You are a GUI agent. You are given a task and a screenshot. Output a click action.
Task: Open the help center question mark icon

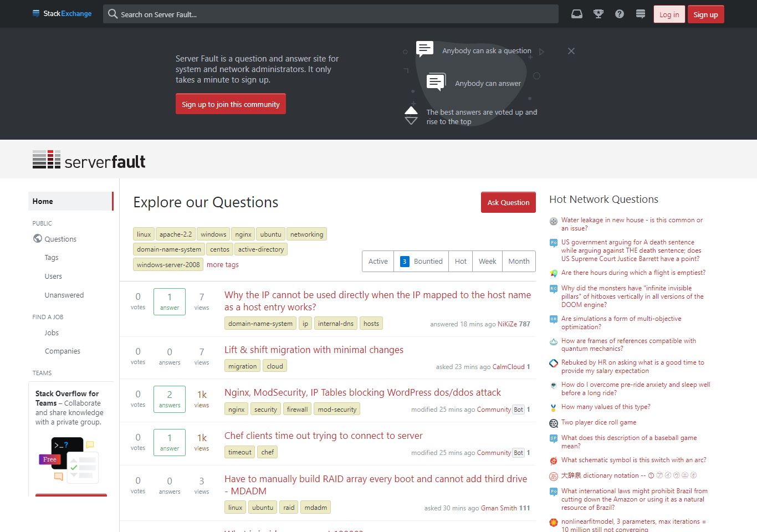point(620,14)
